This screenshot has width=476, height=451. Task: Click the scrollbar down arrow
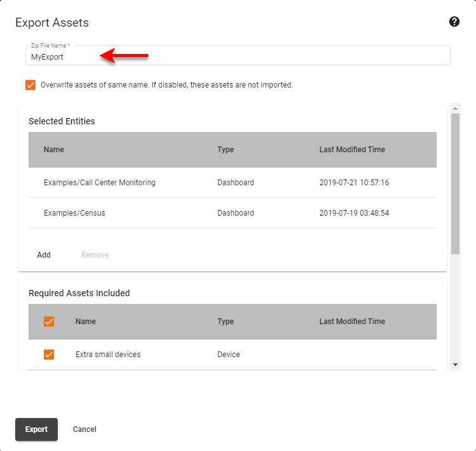pos(455,365)
